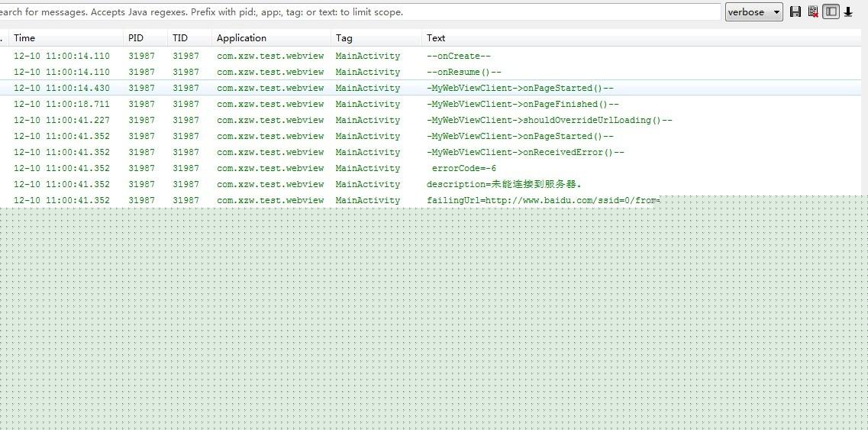This screenshot has width=868, height=430.
Task: Click the timestamp 12-10 11:00:14.430
Action: (61, 88)
